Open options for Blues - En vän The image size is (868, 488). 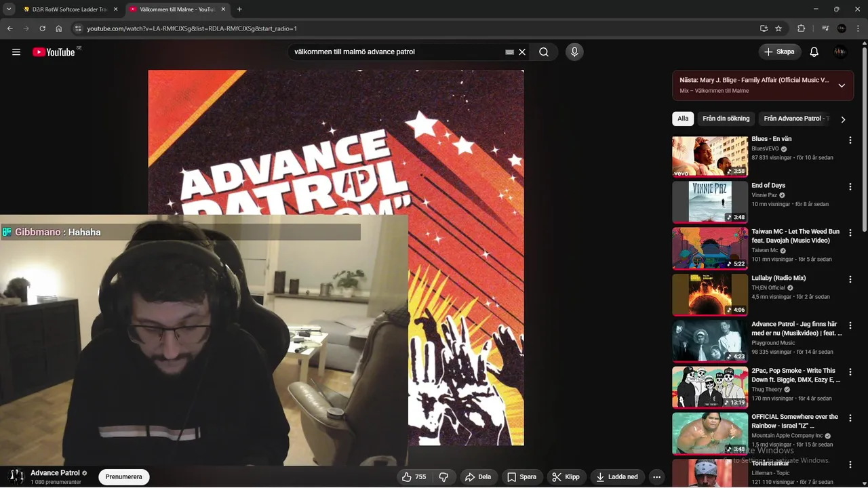point(850,140)
